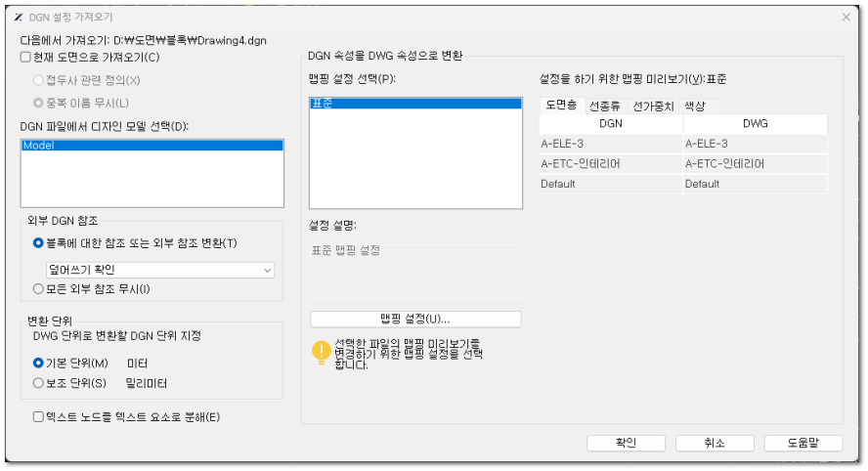This screenshot has height=471, width=868.
Task: Select A-ELE-3 cell in DGN column
Action: 611,144
